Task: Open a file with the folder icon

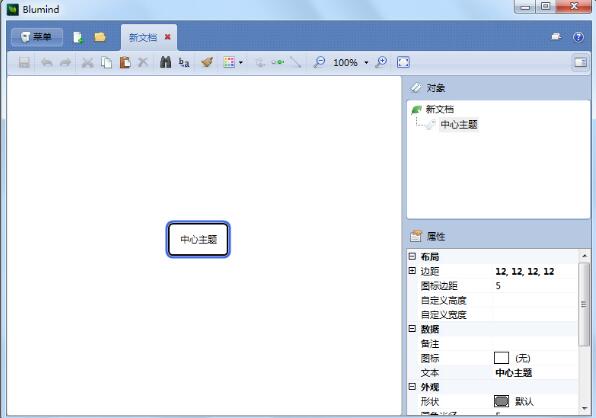Action: click(x=100, y=37)
